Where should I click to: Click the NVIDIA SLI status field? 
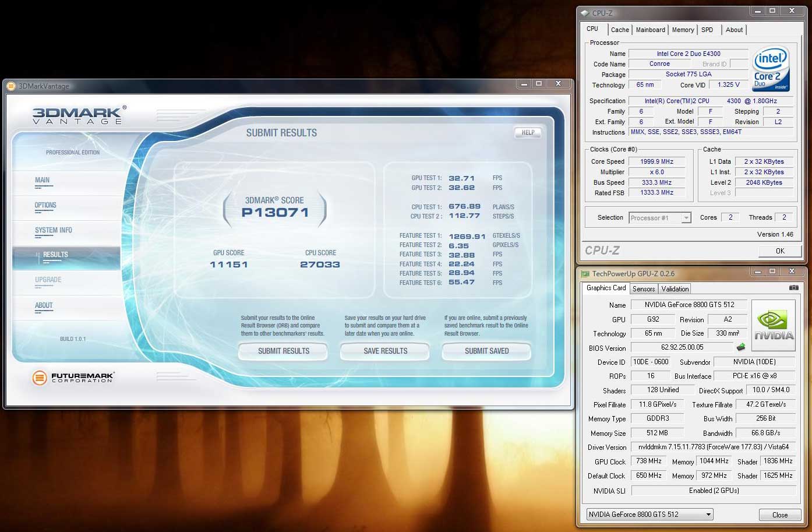click(x=714, y=491)
